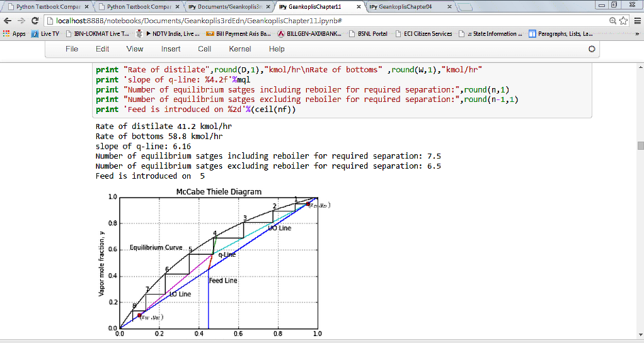Close the GeankoplisChapter11 tab
The width and height of the screenshot is (644, 343).
click(x=359, y=7)
